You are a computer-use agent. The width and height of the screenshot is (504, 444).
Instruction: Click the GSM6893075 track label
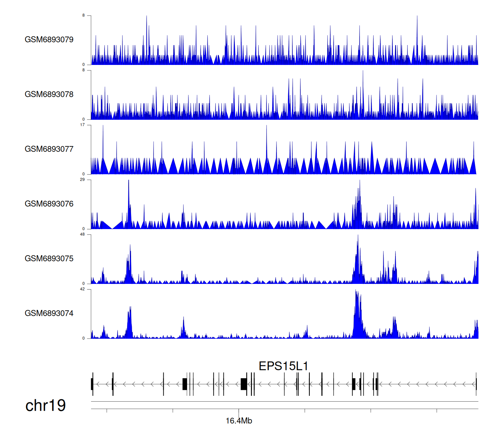tap(49, 259)
